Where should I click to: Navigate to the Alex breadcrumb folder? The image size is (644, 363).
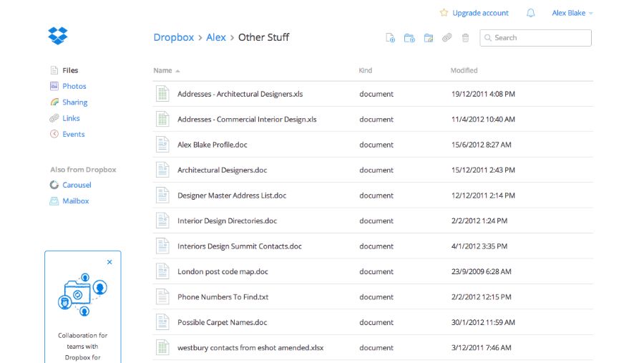coord(216,37)
